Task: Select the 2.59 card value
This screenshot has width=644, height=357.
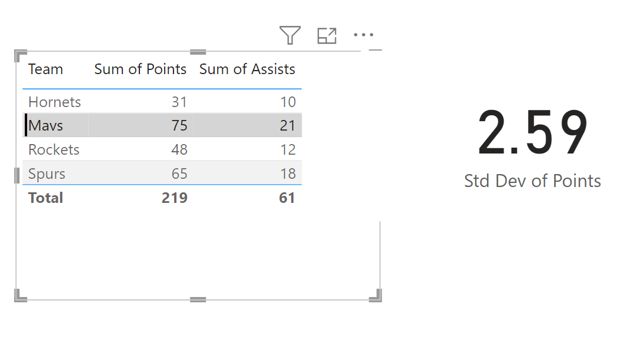Action: click(x=533, y=132)
